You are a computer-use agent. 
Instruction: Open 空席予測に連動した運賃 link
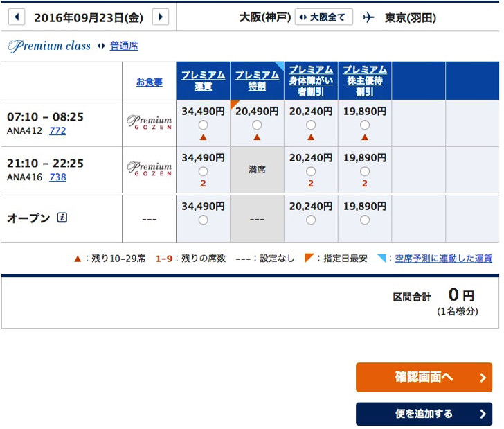[x=443, y=258]
